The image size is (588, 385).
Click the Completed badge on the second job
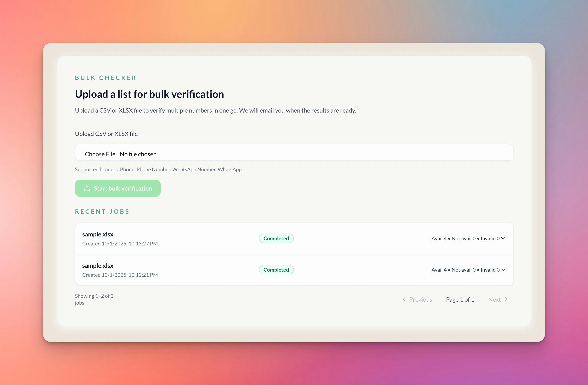click(x=276, y=270)
